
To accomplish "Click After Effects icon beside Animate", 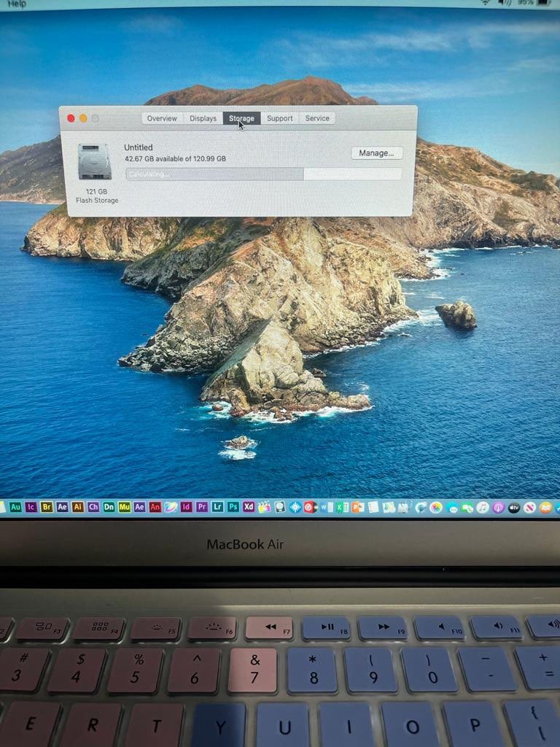I will coord(139,507).
